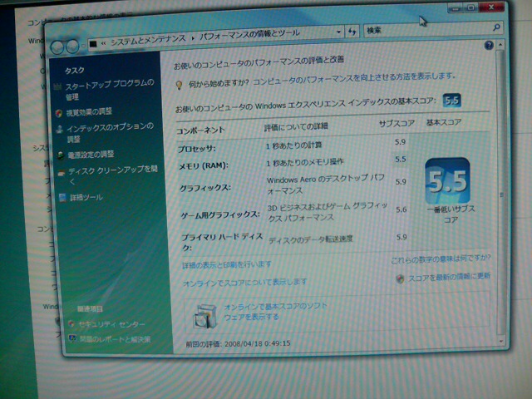Screen dimensions: 532x399
Task: Click the 基本スコア column header
Action: [x=444, y=122]
